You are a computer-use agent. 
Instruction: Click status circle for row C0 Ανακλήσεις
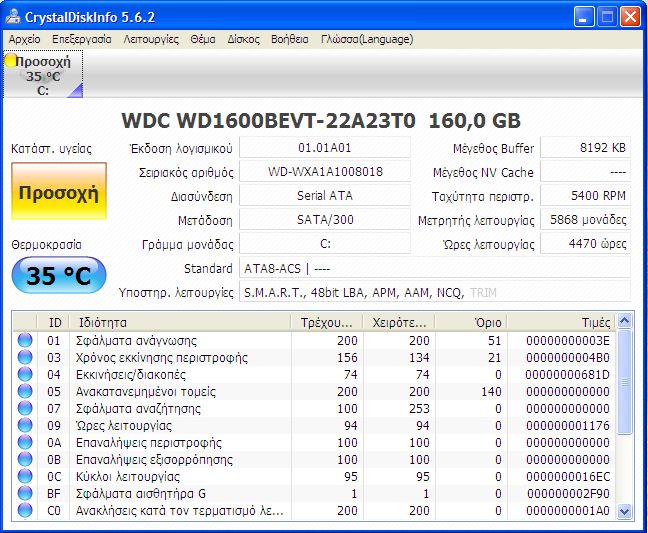25,510
